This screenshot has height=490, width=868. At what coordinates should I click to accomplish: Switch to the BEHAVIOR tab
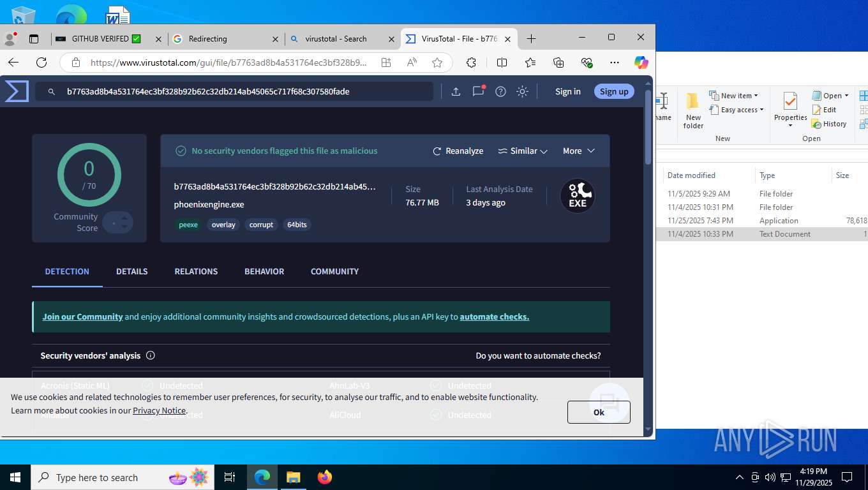point(264,271)
